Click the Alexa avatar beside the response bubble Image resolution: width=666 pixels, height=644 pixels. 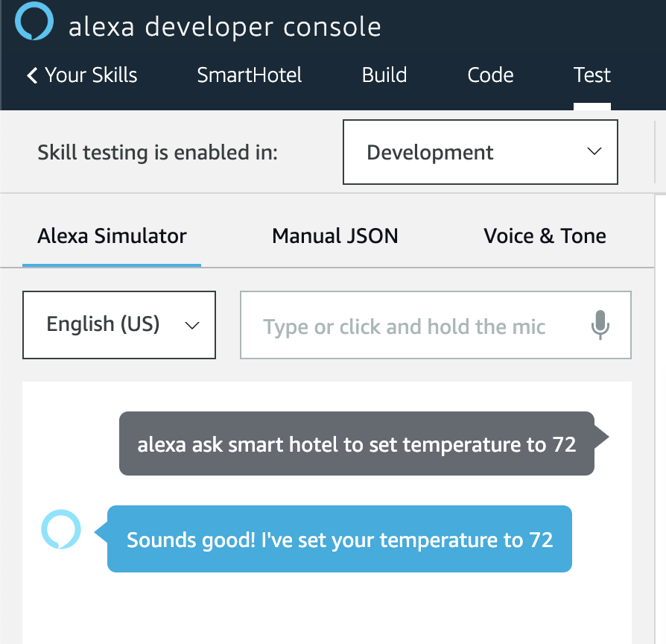(x=62, y=529)
